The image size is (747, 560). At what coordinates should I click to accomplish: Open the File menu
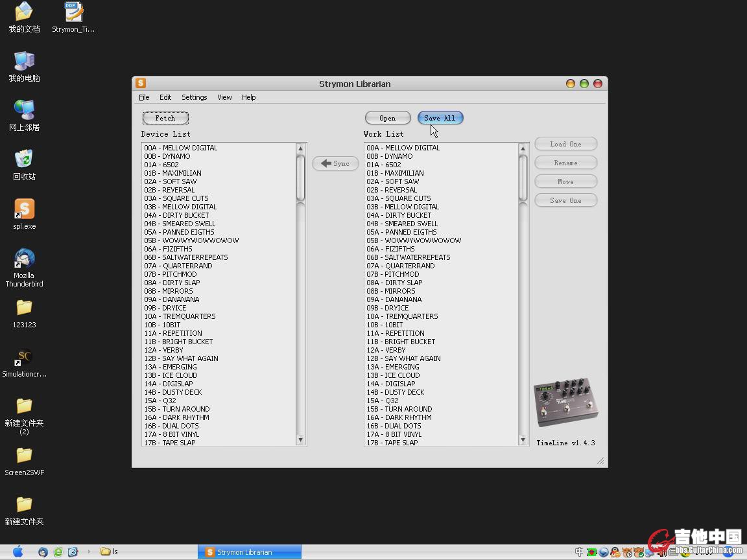(x=144, y=97)
